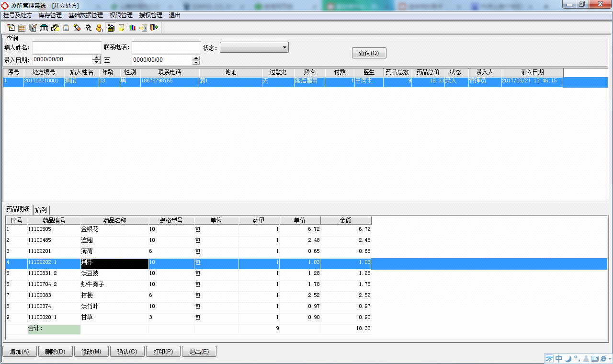Select prescription row 201706210001

coord(306,82)
